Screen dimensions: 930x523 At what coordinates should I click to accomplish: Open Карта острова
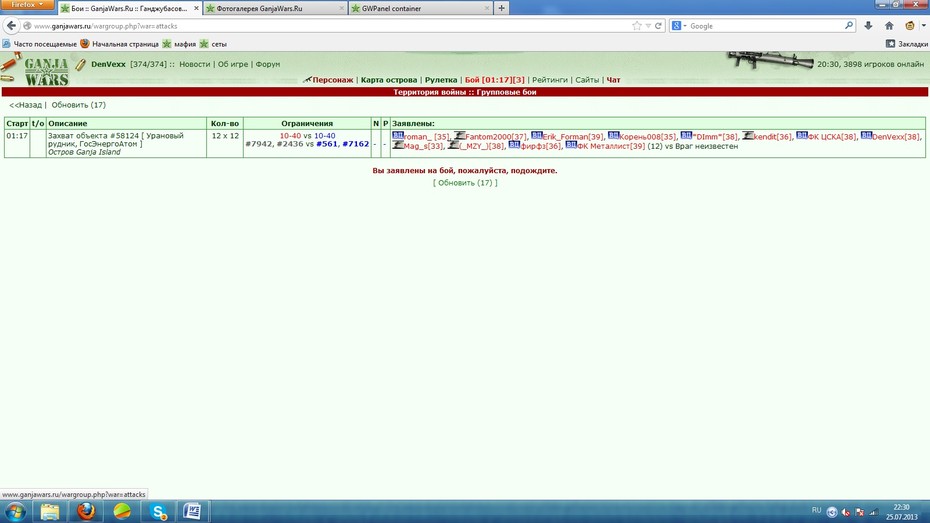[x=388, y=79]
